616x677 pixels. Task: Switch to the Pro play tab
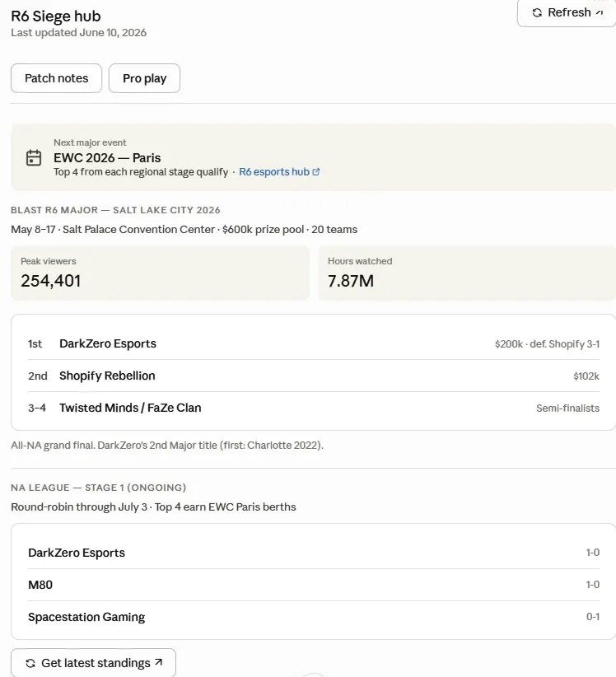coord(144,78)
